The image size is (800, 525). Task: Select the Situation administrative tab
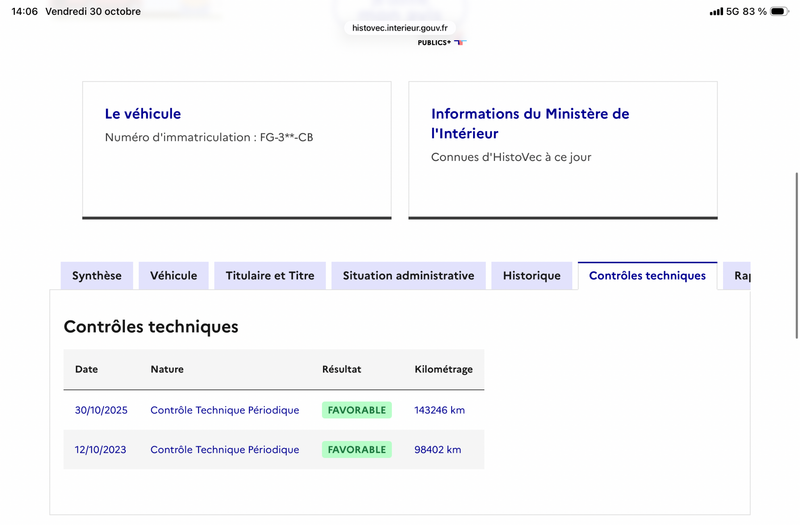[x=408, y=276]
